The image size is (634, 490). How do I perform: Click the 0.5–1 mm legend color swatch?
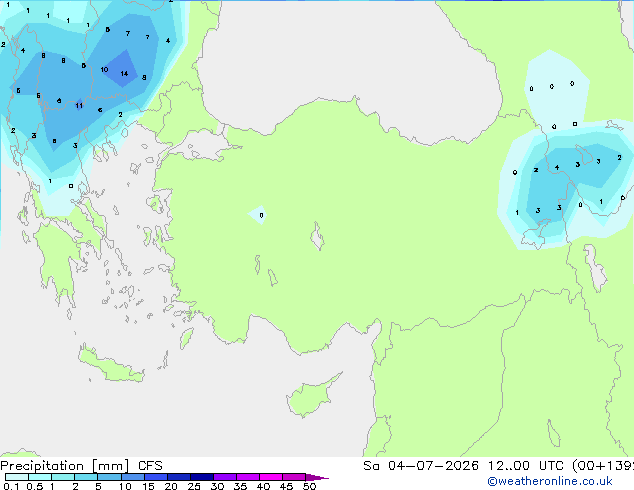point(40,477)
